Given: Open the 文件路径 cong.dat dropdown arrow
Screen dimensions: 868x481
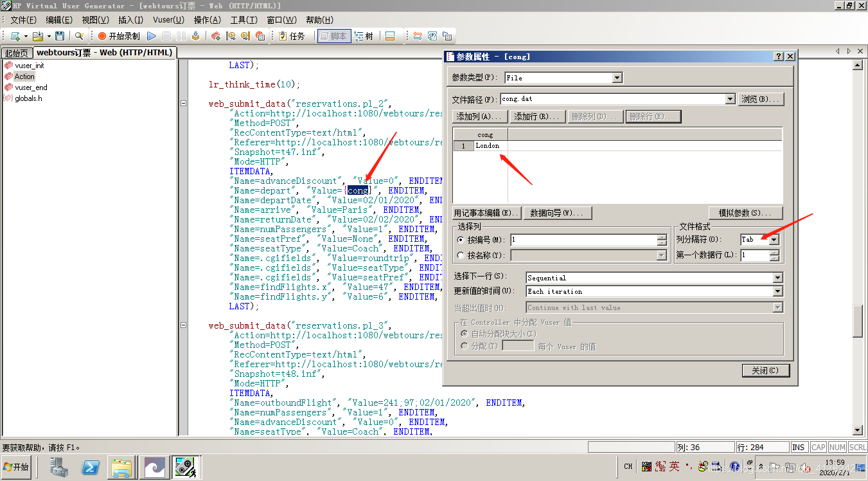Looking at the screenshot, I should point(730,99).
